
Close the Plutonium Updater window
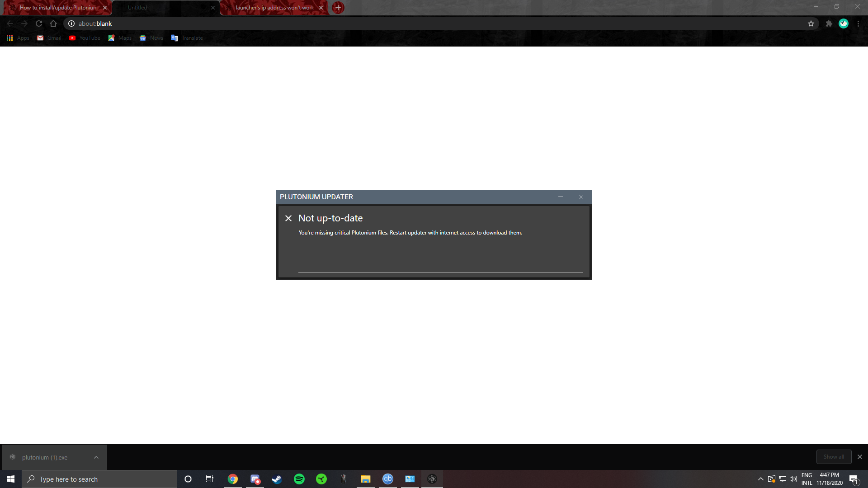pyautogui.click(x=581, y=197)
